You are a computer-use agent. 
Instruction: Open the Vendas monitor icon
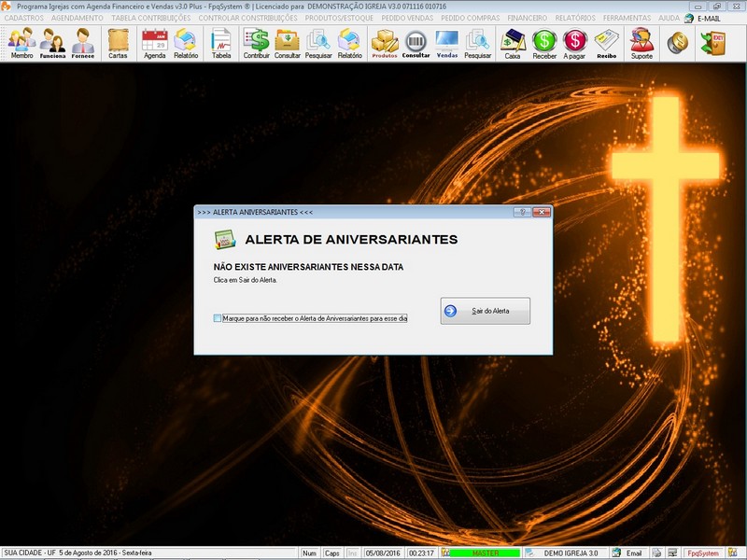click(447, 43)
